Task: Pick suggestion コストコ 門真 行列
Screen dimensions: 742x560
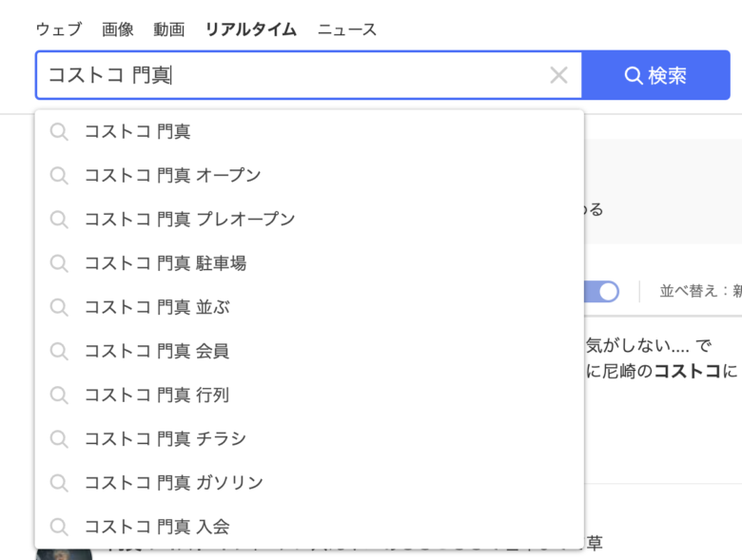Action: tap(309, 395)
